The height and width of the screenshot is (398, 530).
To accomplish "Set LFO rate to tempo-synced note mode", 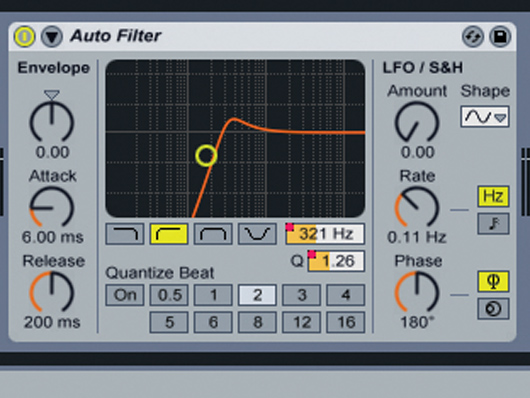I will pos(493,224).
